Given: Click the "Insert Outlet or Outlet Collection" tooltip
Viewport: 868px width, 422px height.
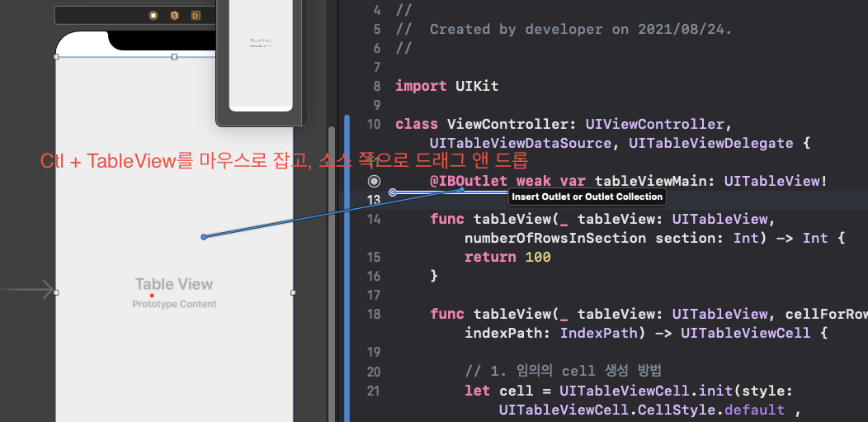Looking at the screenshot, I should [587, 197].
